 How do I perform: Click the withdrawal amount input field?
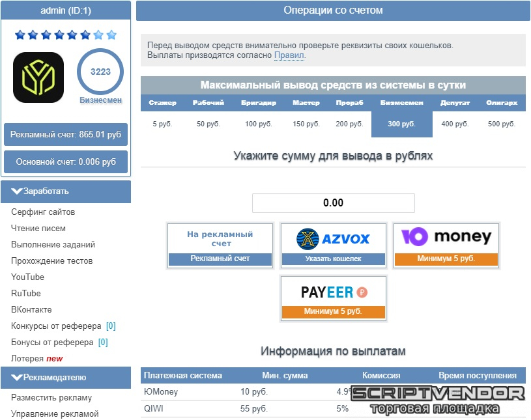[333, 203]
